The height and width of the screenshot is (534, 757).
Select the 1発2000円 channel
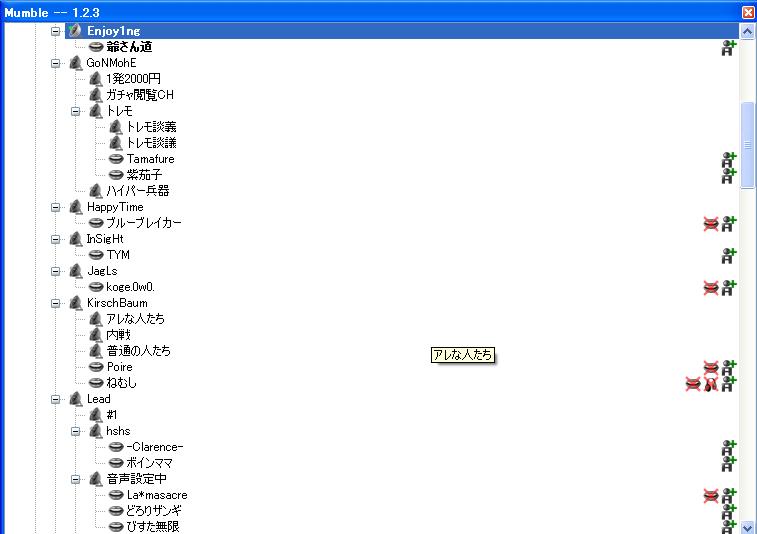tap(133, 79)
